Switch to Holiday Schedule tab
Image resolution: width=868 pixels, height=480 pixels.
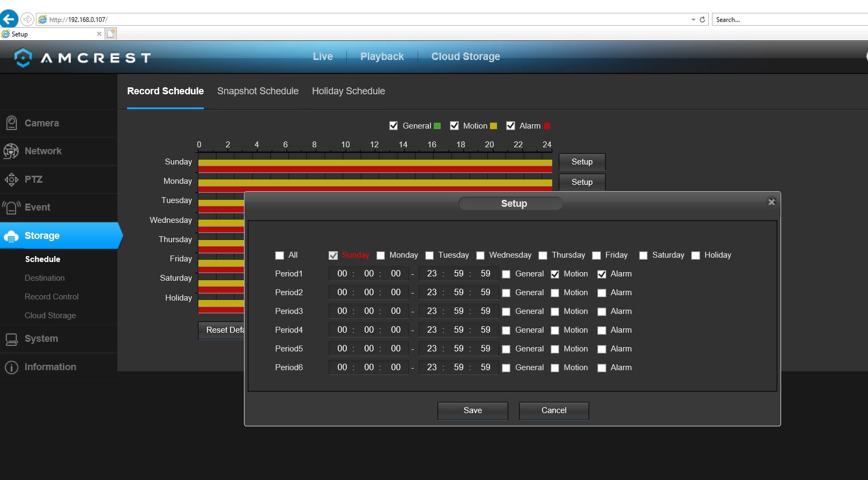[348, 91]
